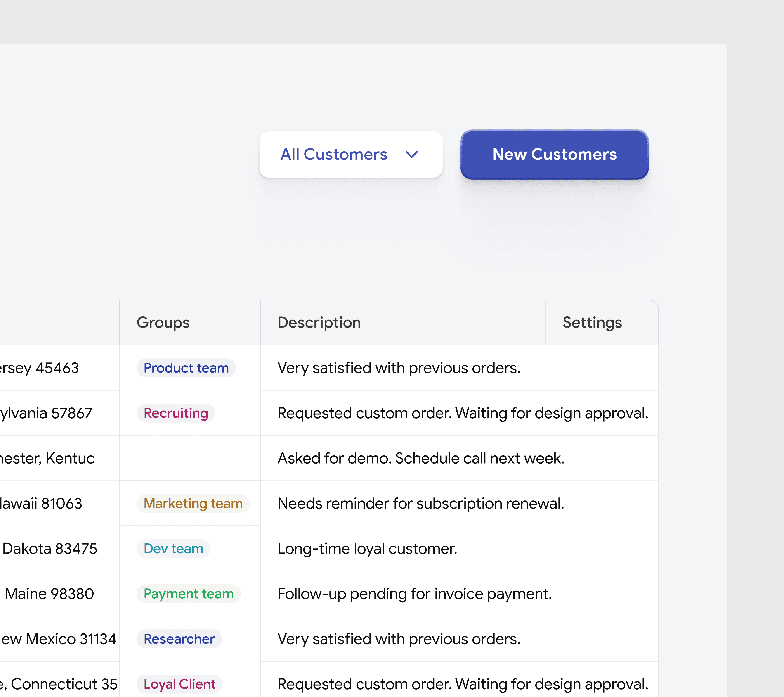784x697 pixels.
Task: Select the Payment team group tag
Action: click(x=188, y=594)
